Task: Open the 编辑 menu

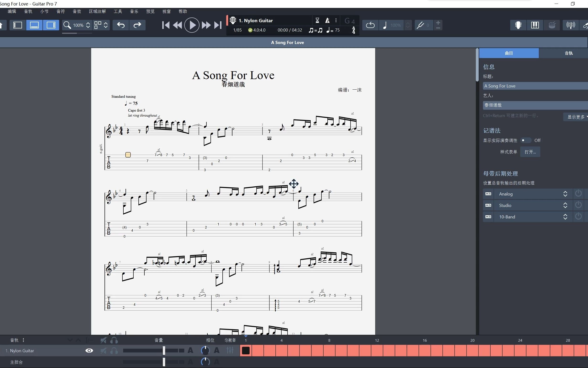Action: pyautogui.click(x=12, y=11)
